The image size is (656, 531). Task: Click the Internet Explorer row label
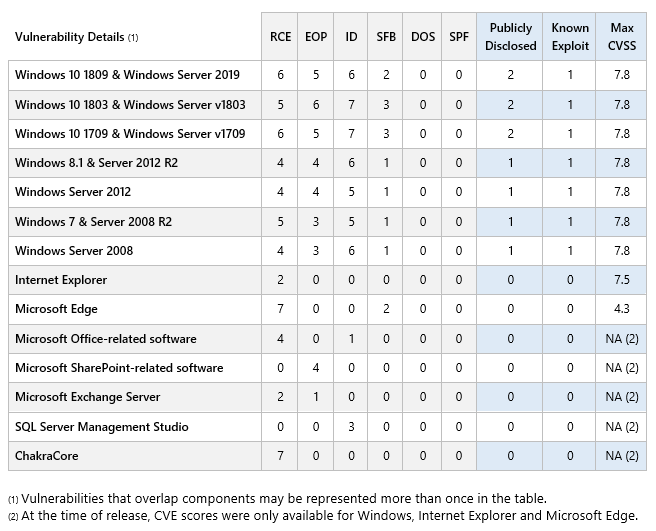(61, 280)
